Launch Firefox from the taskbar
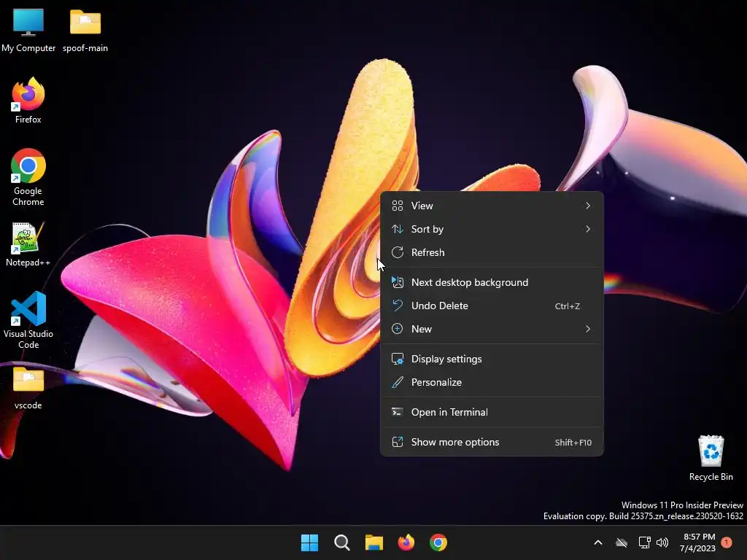This screenshot has width=747, height=560. (x=406, y=542)
